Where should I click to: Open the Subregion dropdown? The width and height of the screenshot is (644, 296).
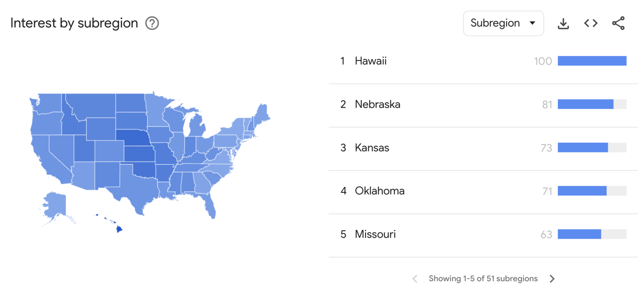click(503, 23)
